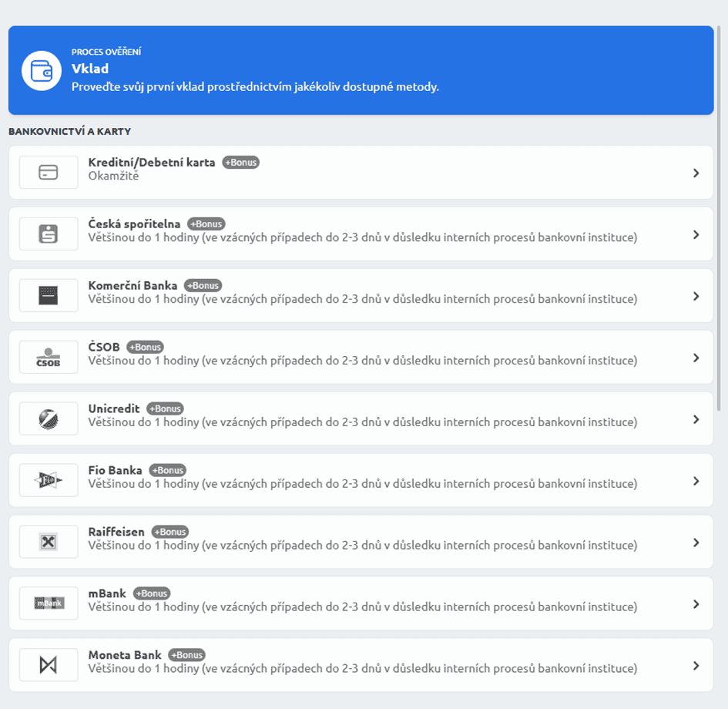
Task: Expand Česká spořitelna with its right chevron
Action: tap(696, 234)
